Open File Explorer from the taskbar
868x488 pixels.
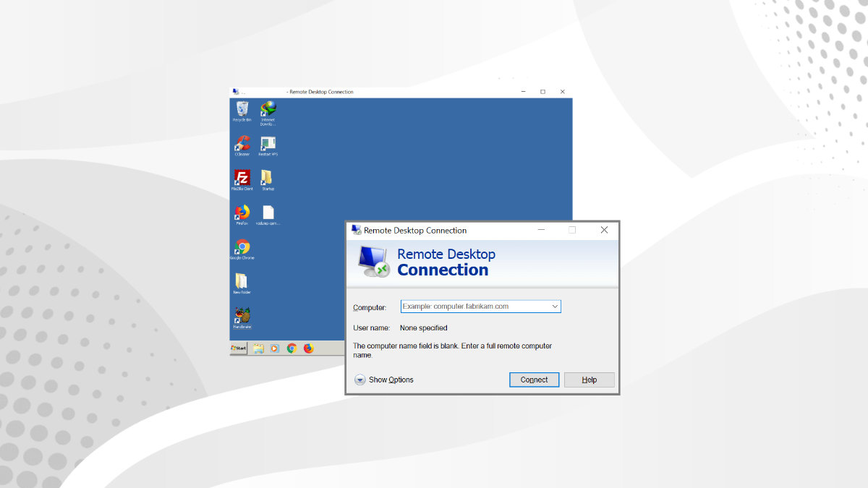258,348
